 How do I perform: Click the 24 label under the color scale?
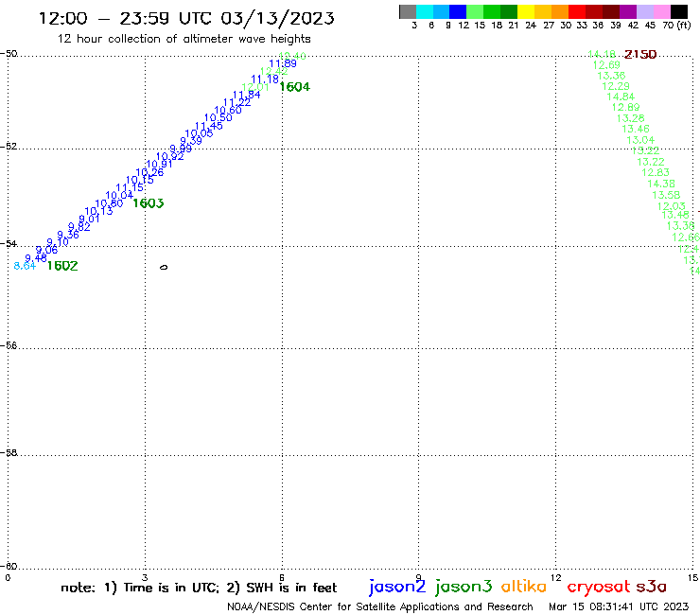[x=531, y=26]
